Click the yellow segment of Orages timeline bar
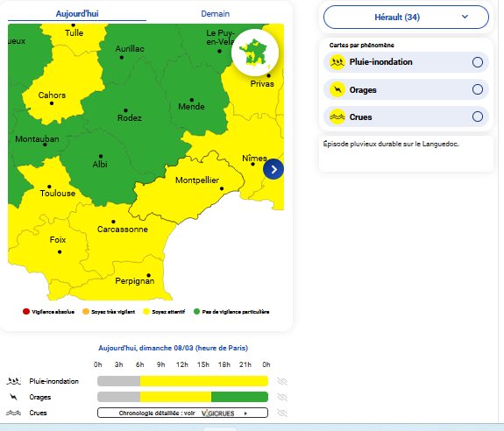 pyautogui.click(x=175, y=397)
